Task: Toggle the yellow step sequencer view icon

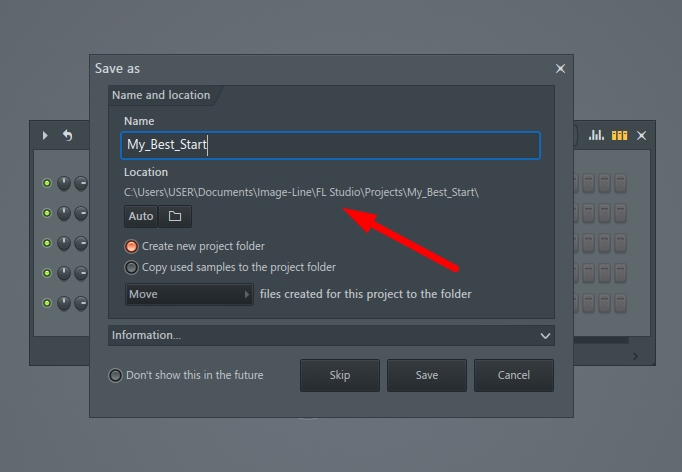Action: pyautogui.click(x=619, y=136)
